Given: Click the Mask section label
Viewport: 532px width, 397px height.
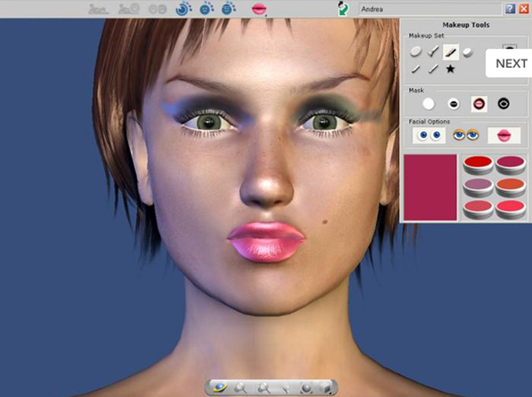Looking at the screenshot, I should coord(416,90).
